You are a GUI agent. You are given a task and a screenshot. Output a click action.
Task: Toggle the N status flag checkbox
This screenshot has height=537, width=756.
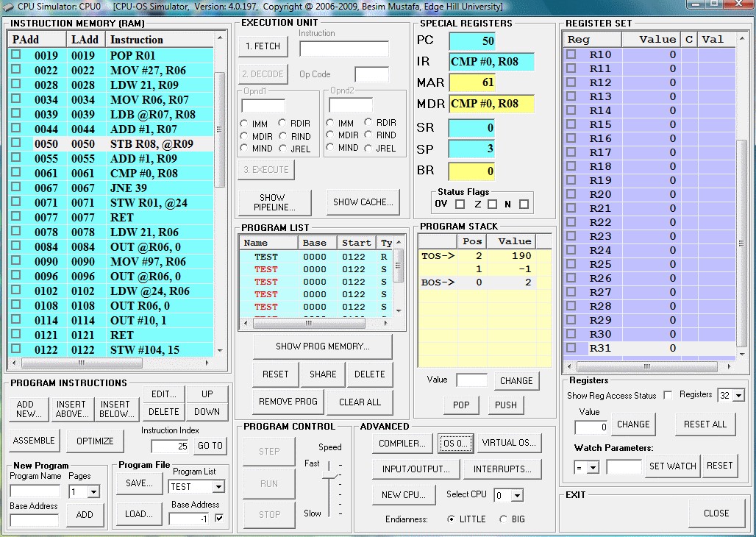524,204
